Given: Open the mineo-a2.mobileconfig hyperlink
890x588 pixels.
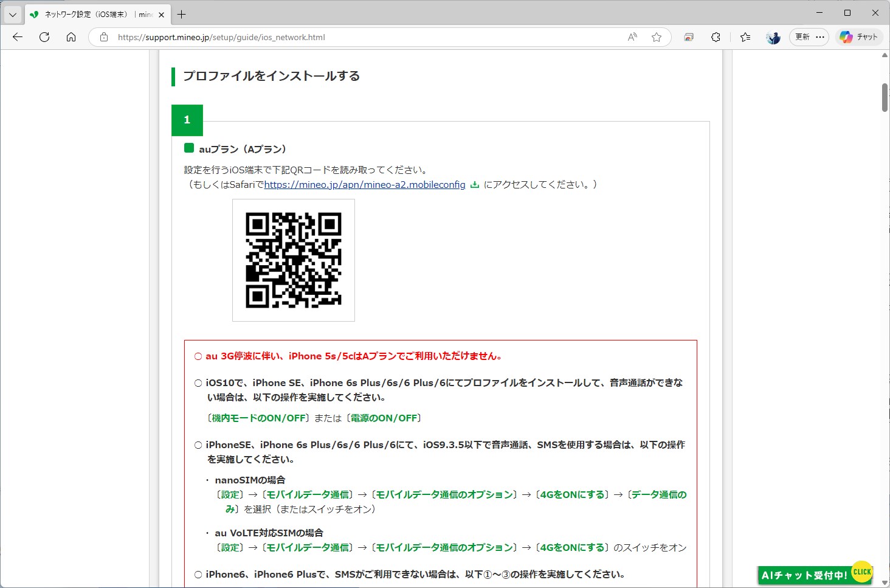Looking at the screenshot, I should (364, 184).
